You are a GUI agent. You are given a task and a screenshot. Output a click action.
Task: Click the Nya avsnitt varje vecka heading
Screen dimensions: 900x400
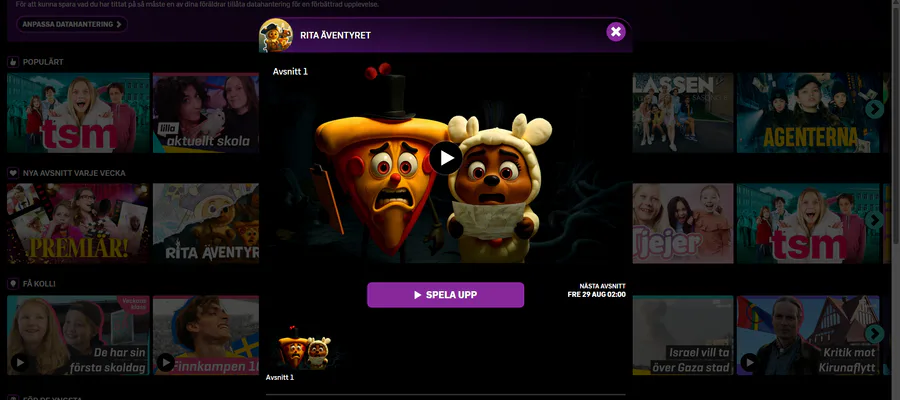(74, 173)
